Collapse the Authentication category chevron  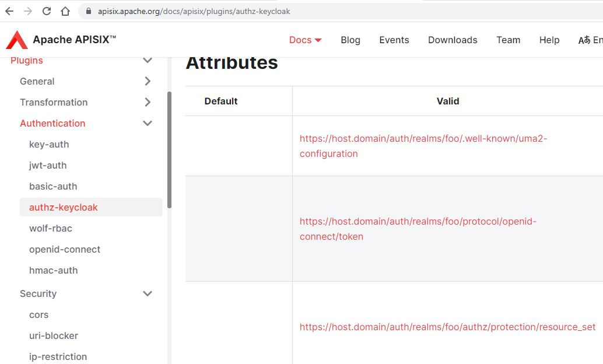tap(148, 123)
